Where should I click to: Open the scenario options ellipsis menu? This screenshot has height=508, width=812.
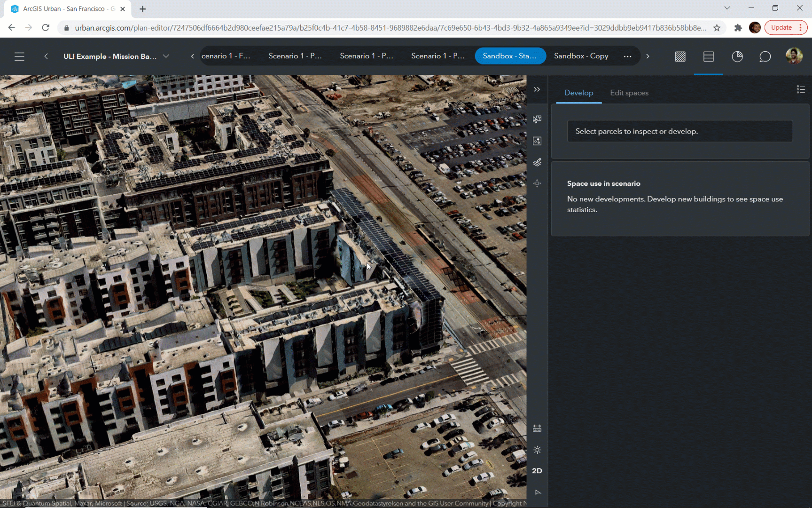pos(627,56)
